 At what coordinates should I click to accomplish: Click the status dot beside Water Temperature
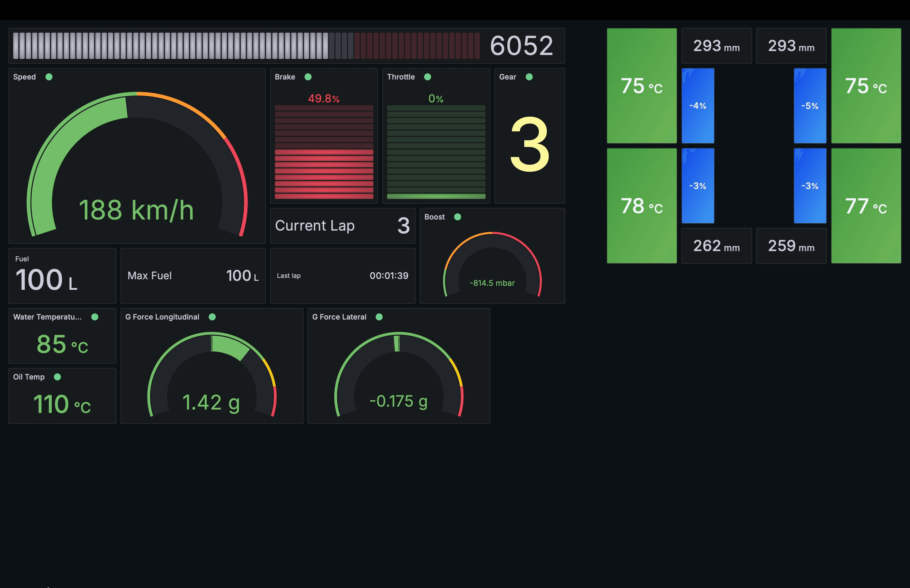coord(95,317)
